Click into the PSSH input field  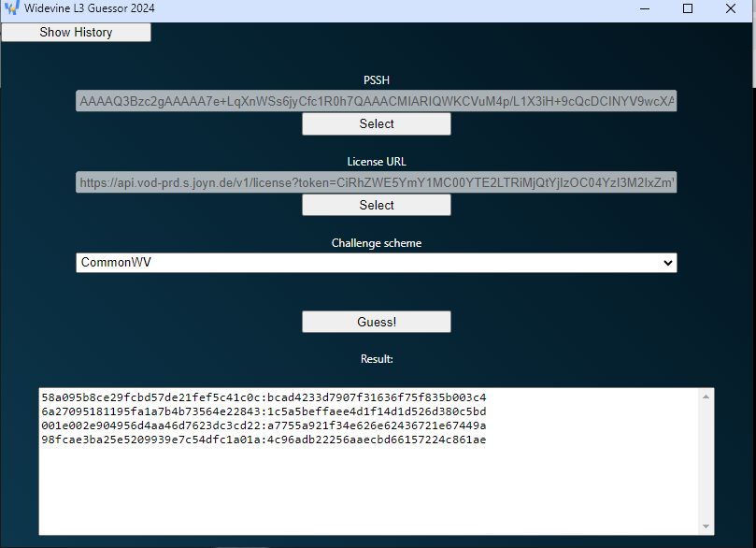coord(376,101)
